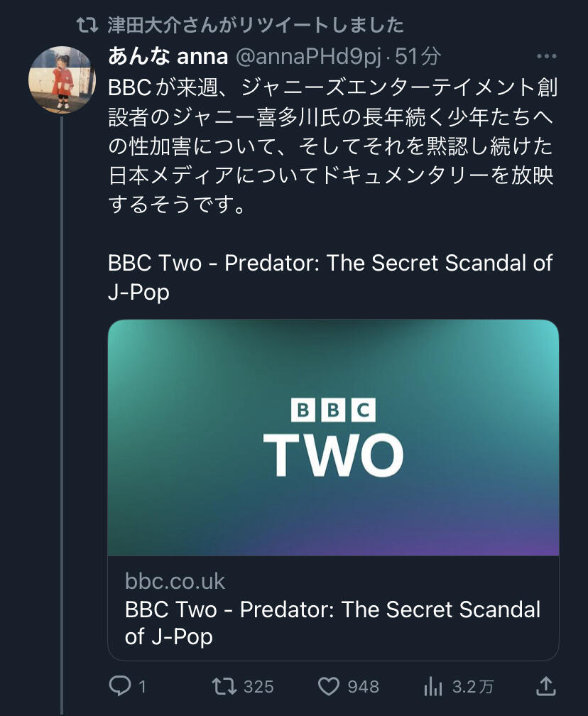Click the bbc.co.uk domain text
The width and height of the screenshot is (588, 716).
(175, 581)
